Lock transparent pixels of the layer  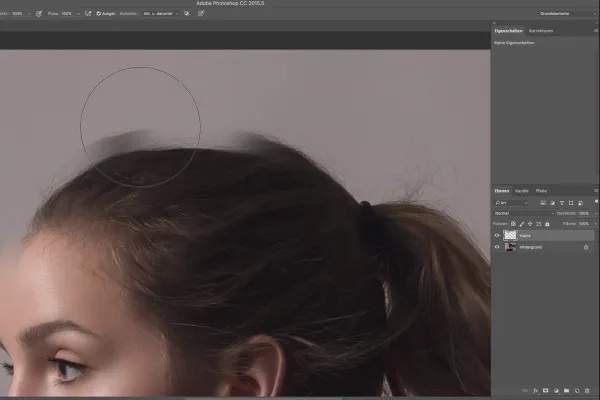click(514, 224)
